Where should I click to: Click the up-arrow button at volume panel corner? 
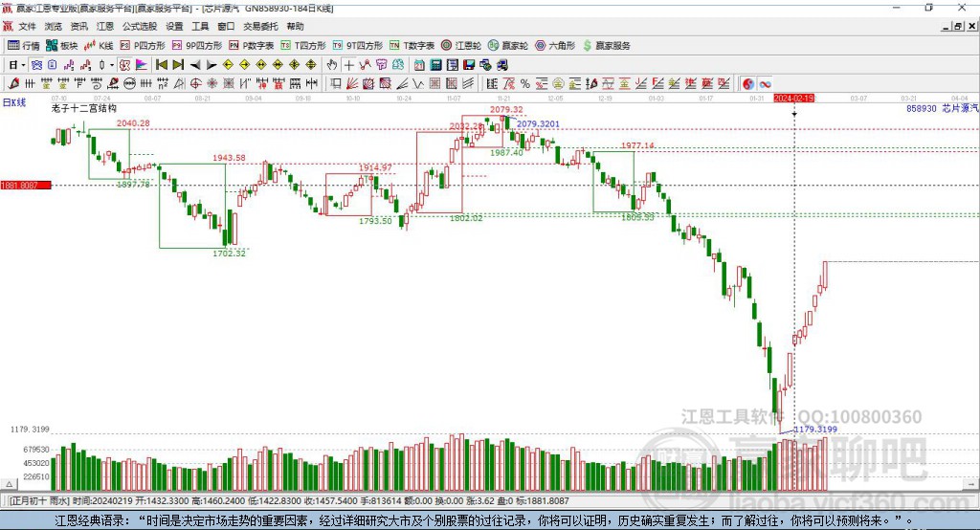coord(9,484)
